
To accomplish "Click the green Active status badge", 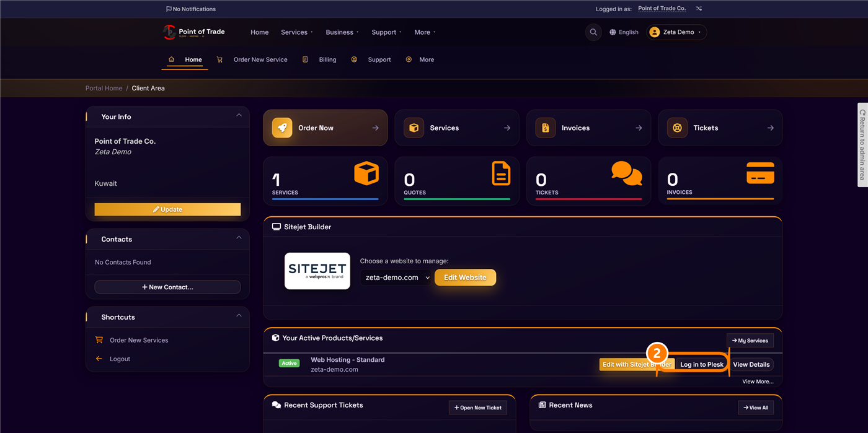I will click(x=289, y=363).
